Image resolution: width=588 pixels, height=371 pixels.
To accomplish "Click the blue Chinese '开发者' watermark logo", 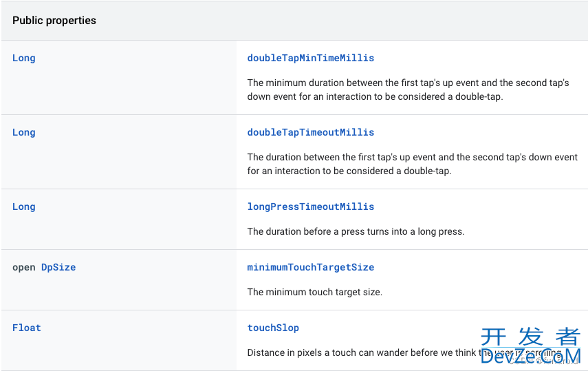I will click(530, 337).
